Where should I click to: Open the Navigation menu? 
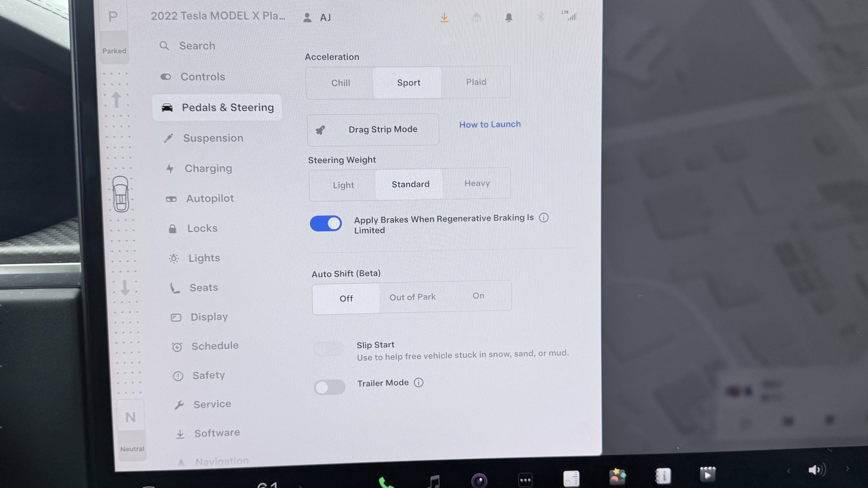tap(214, 461)
